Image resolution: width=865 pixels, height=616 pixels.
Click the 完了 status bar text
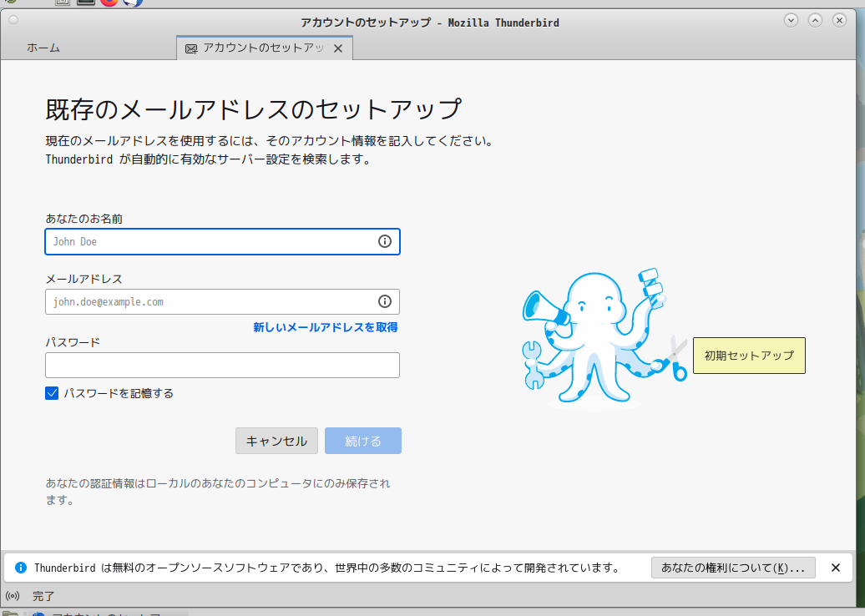(x=43, y=596)
